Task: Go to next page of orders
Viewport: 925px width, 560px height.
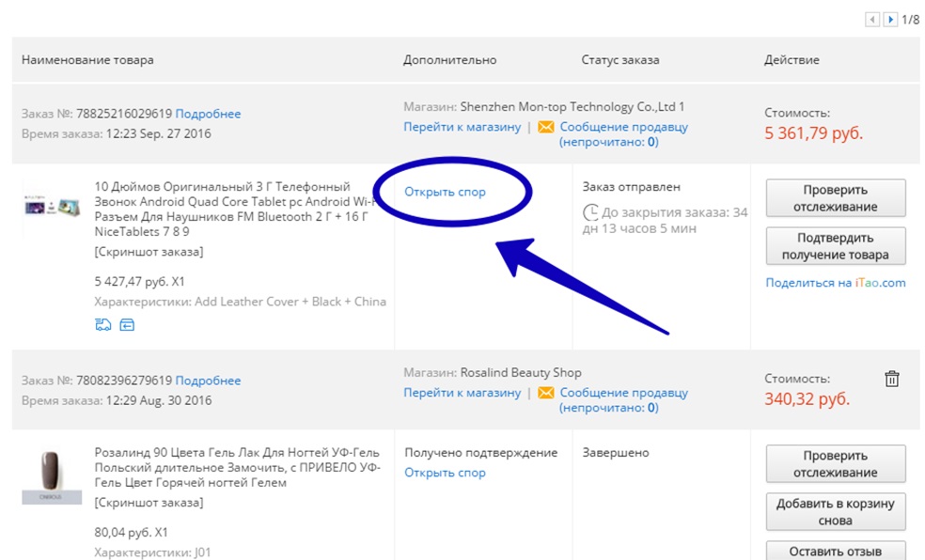Action: (890, 19)
